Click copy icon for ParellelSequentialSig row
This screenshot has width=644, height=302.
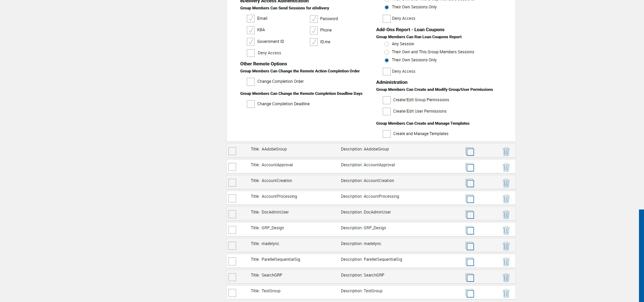(470, 262)
